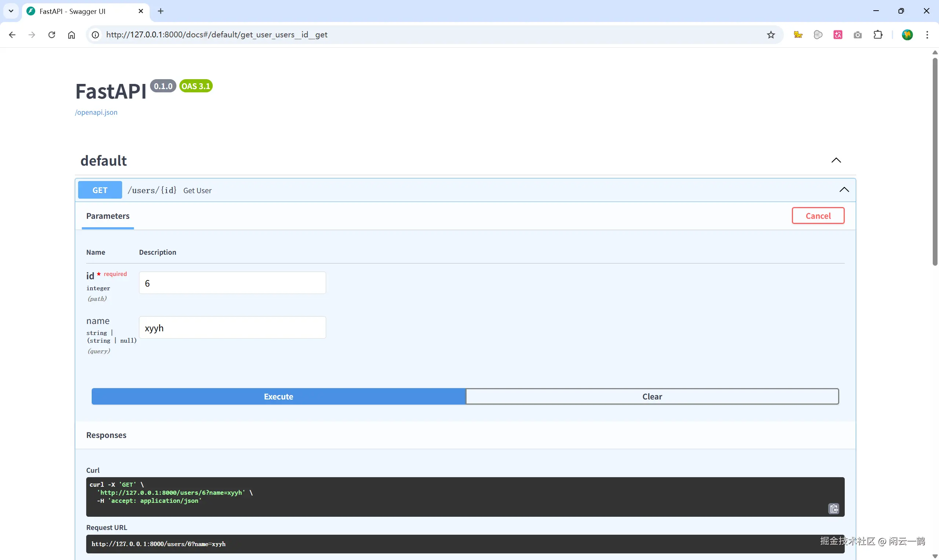Screen dimensions: 939x560
Task: Copy the curl command to clipboard
Action: click(x=833, y=508)
